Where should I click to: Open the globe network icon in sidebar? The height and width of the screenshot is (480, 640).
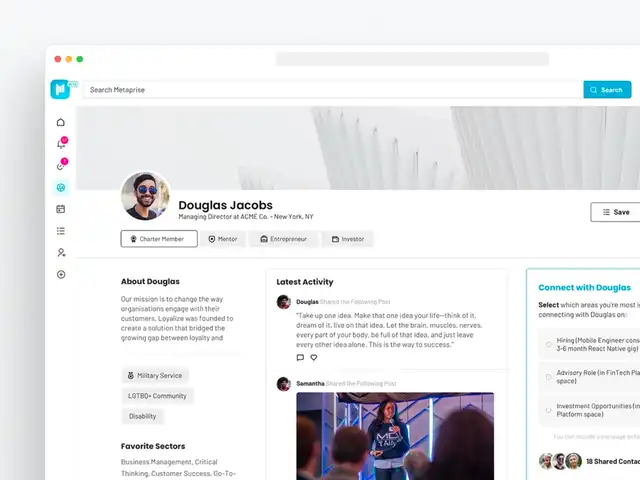point(61,188)
